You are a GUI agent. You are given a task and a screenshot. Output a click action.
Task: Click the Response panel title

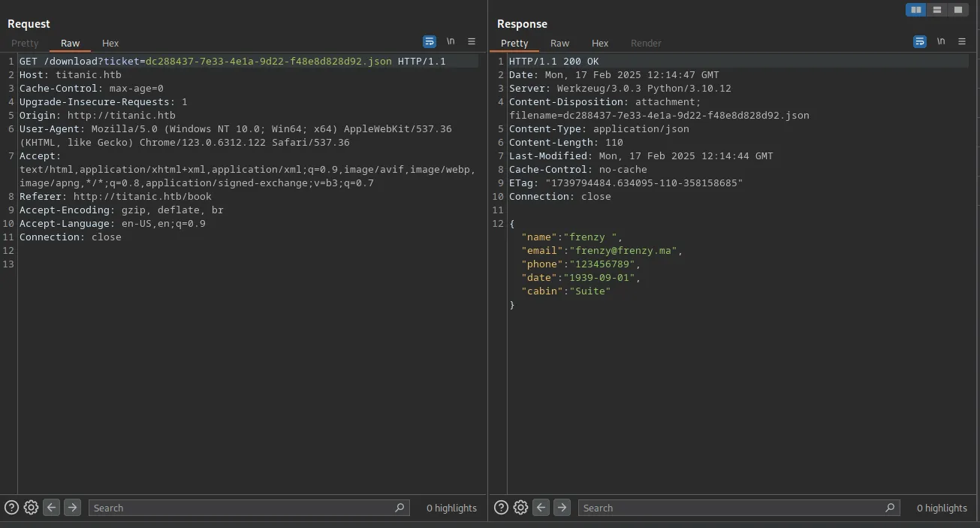(x=522, y=24)
